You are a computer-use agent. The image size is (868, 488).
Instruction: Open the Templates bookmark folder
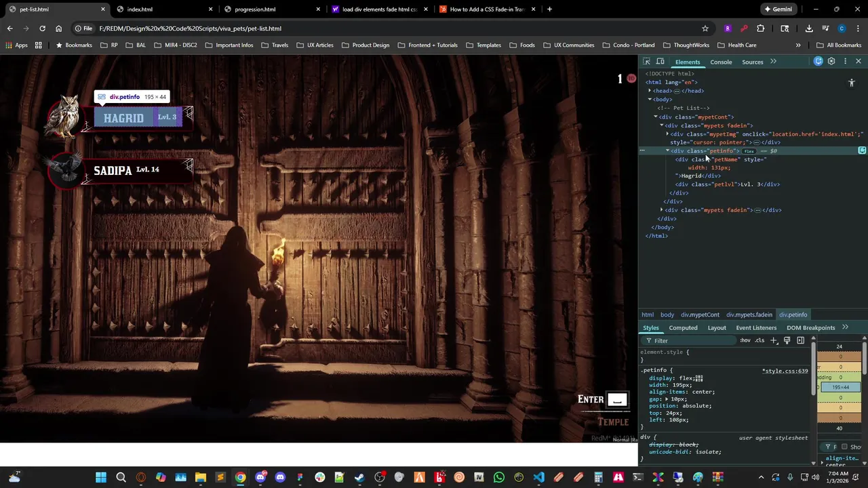[x=484, y=45]
